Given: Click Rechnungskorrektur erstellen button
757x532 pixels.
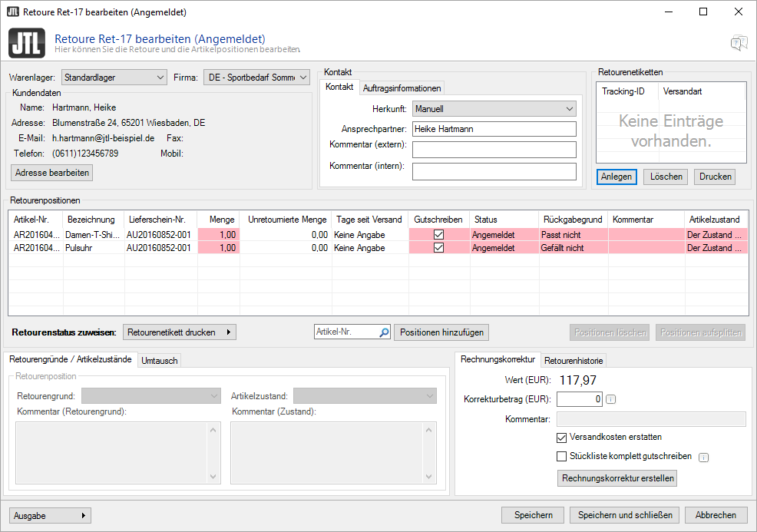Looking at the screenshot, I should 618,478.
